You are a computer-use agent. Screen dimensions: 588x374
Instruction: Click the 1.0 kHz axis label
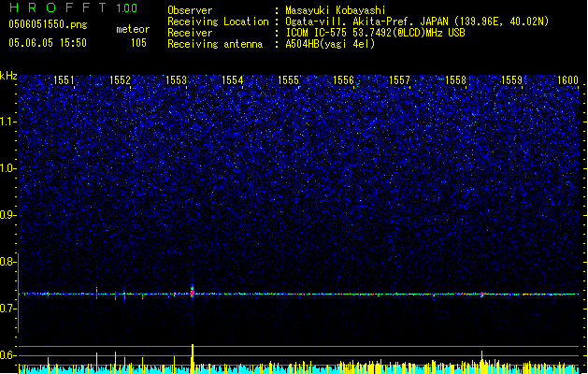pyautogui.click(x=8, y=168)
